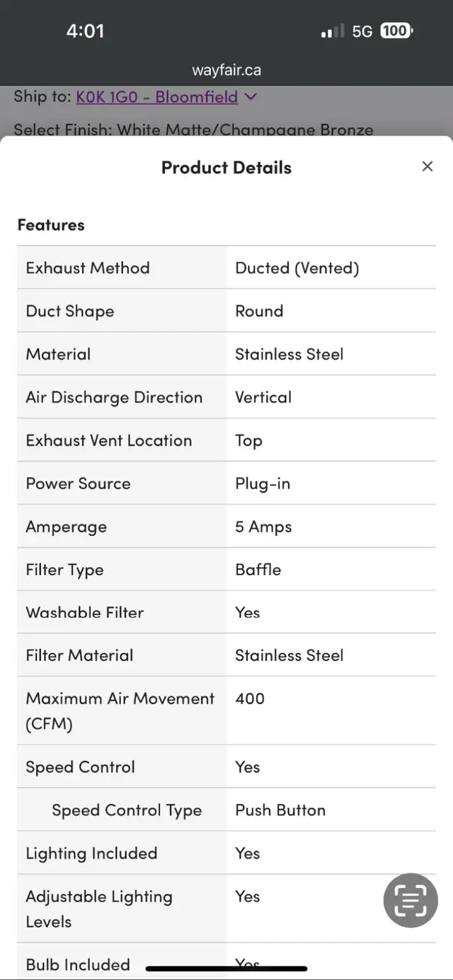Open the K0K 1G0 - Bloomfield link

157,97
